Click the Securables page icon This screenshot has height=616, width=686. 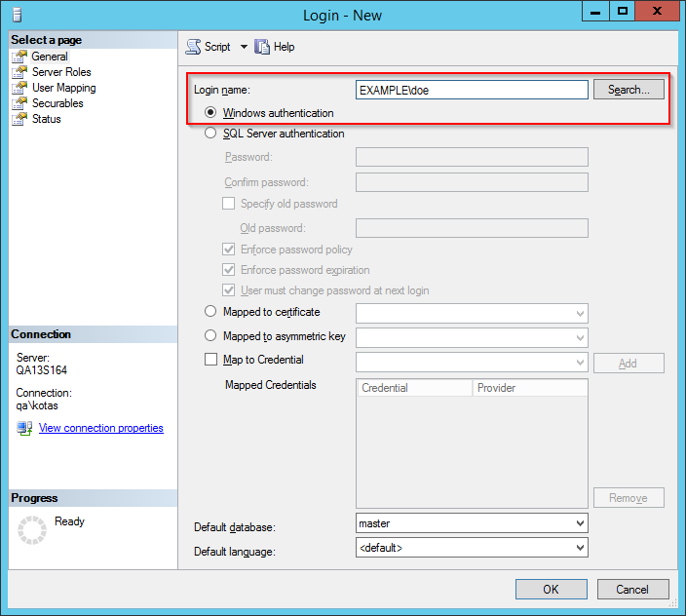[19, 103]
